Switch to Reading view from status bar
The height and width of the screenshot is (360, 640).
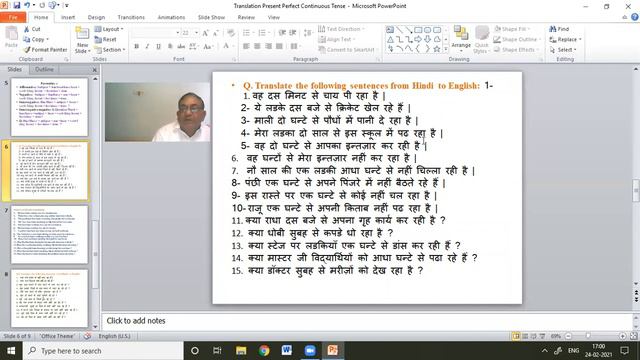pos(533,336)
